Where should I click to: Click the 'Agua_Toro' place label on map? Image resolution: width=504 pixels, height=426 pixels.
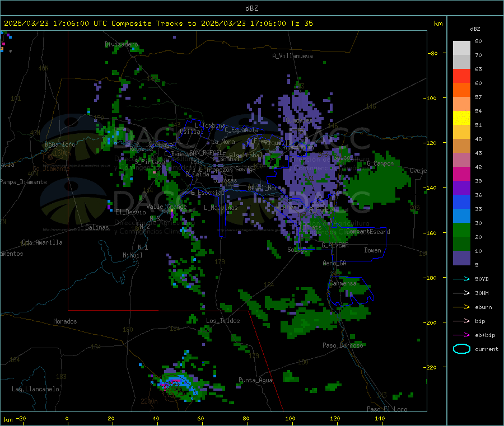60,144
